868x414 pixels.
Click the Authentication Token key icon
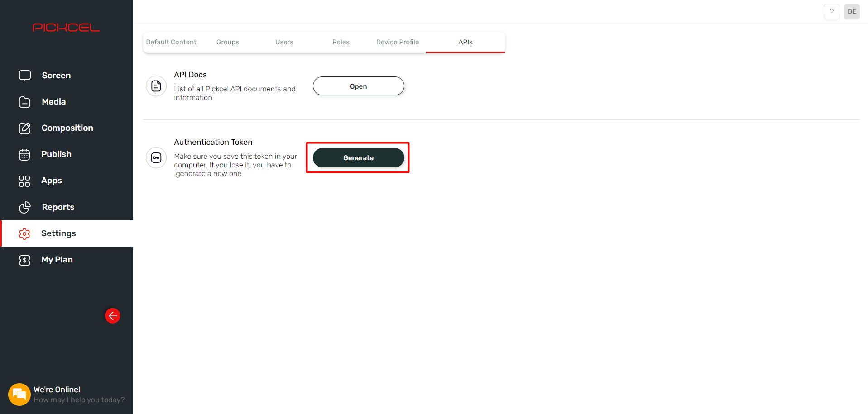tap(156, 157)
